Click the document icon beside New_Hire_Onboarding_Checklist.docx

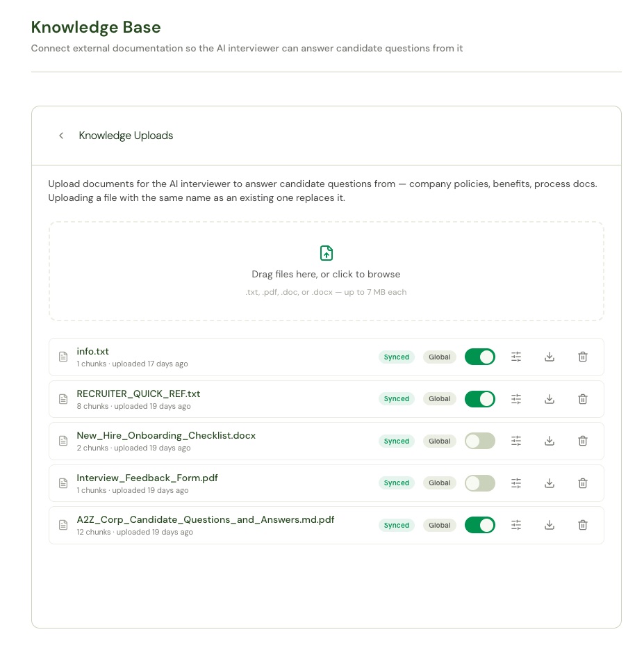(63, 441)
